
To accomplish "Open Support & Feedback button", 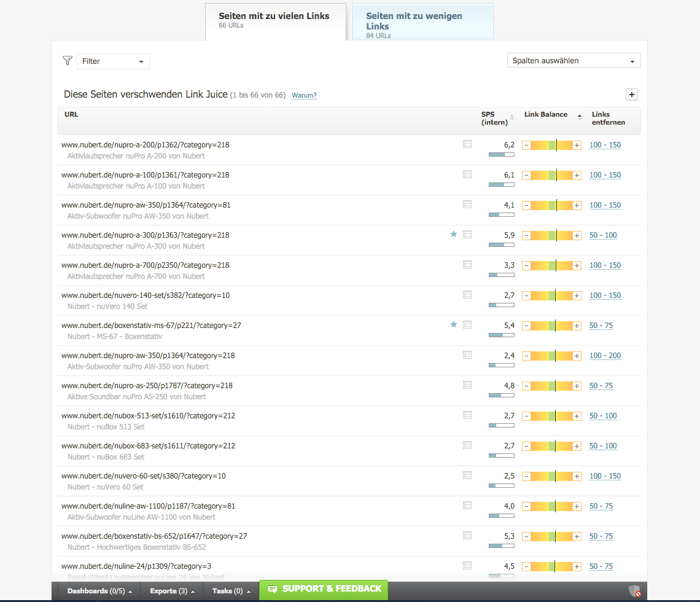I will point(324,590).
